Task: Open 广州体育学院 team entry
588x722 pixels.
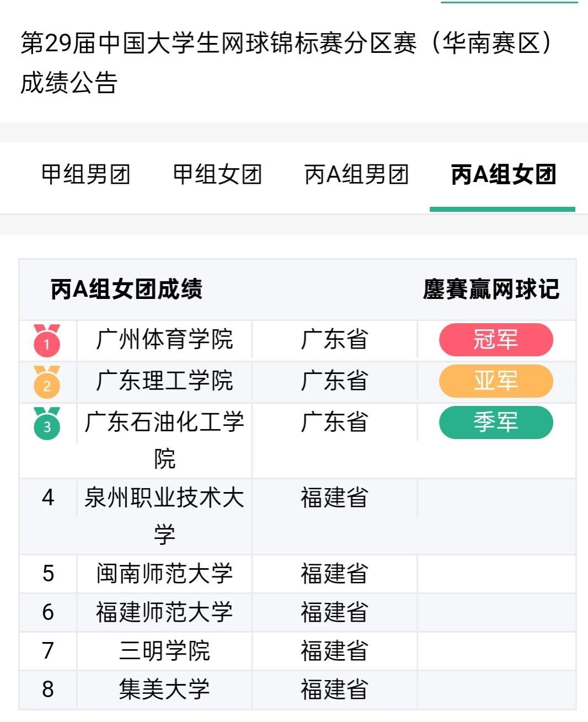Action: coord(164,340)
